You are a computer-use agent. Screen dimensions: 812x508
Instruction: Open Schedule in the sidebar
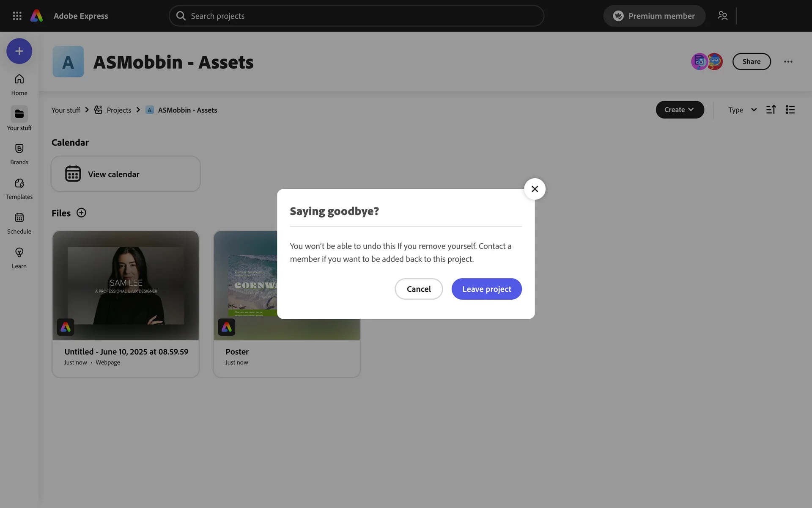click(x=19, y=224)
